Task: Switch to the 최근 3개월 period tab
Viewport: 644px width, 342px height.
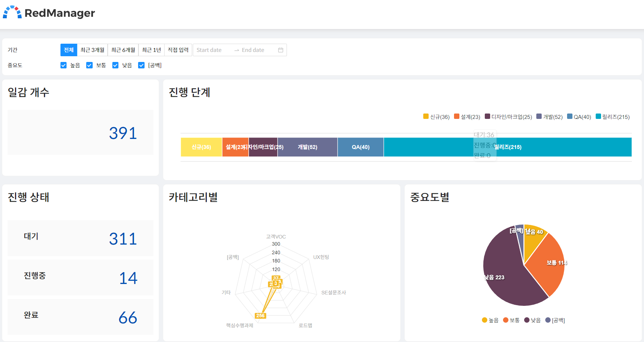Action: point(92,50)
